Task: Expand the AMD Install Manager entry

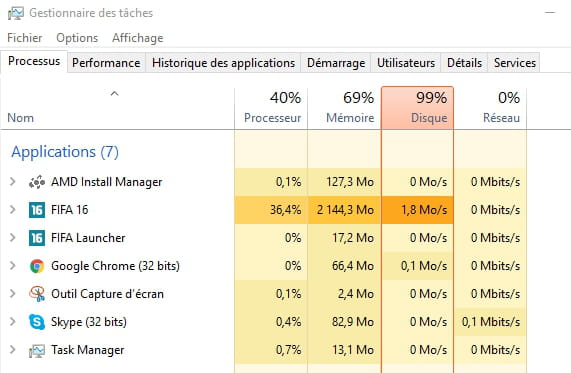Action: [13, 181]
